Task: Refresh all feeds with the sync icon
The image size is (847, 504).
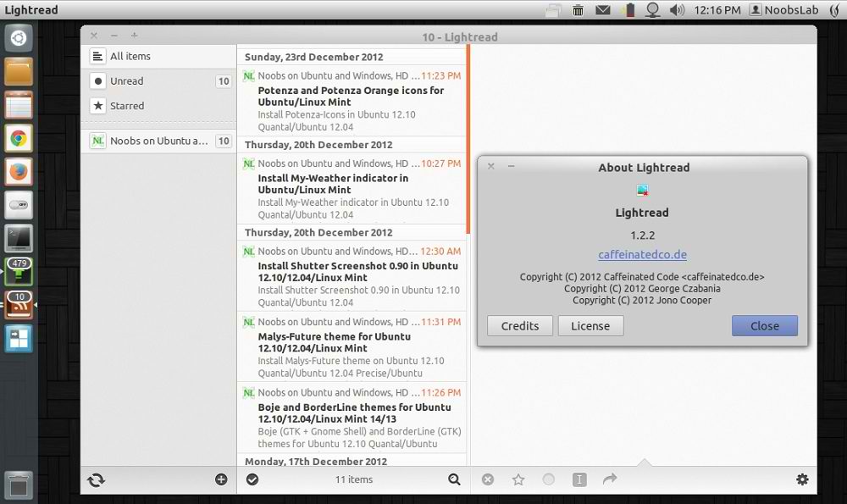Action: tap(96, 479)
